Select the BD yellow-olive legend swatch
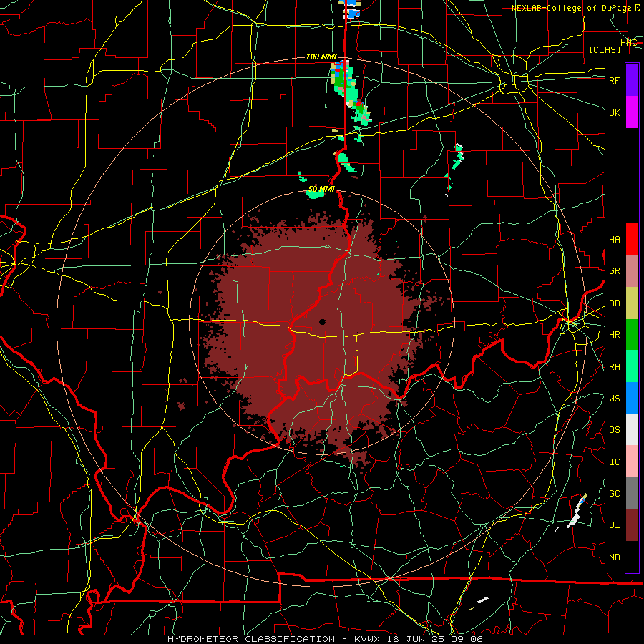Screen dimensions: 644x644 pos(632,303)
